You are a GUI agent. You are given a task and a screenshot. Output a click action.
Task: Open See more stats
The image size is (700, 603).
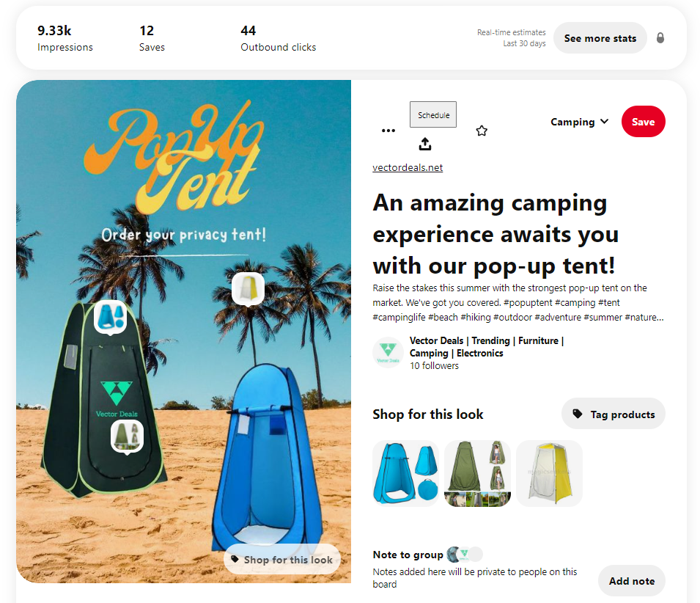tap(600, 38)
